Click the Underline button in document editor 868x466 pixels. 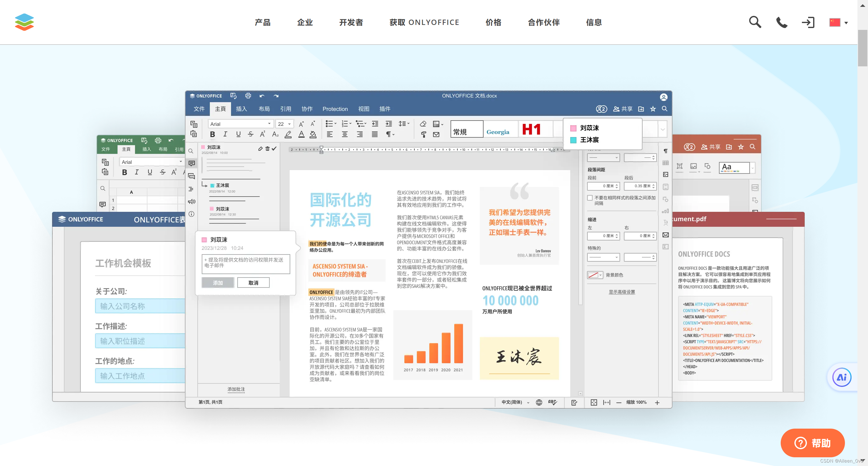238,134
